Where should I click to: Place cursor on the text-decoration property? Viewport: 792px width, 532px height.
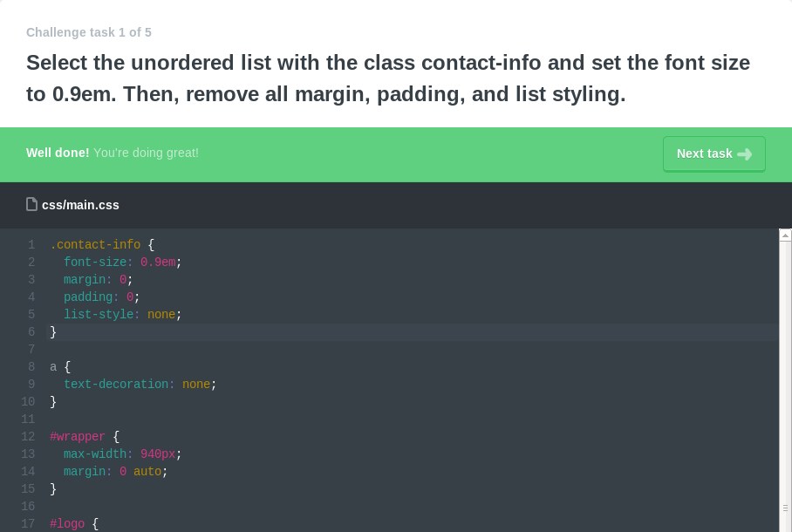(x=116, y=385)
